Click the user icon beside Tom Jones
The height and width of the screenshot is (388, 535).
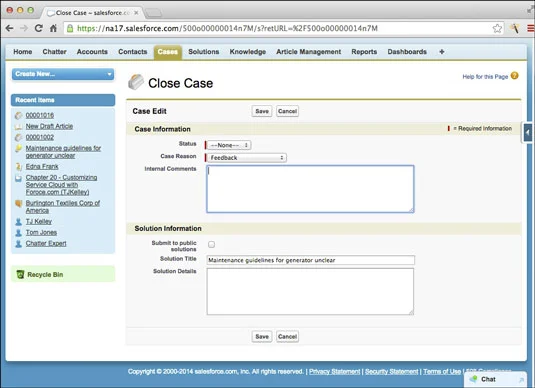[x=18, y=233]
